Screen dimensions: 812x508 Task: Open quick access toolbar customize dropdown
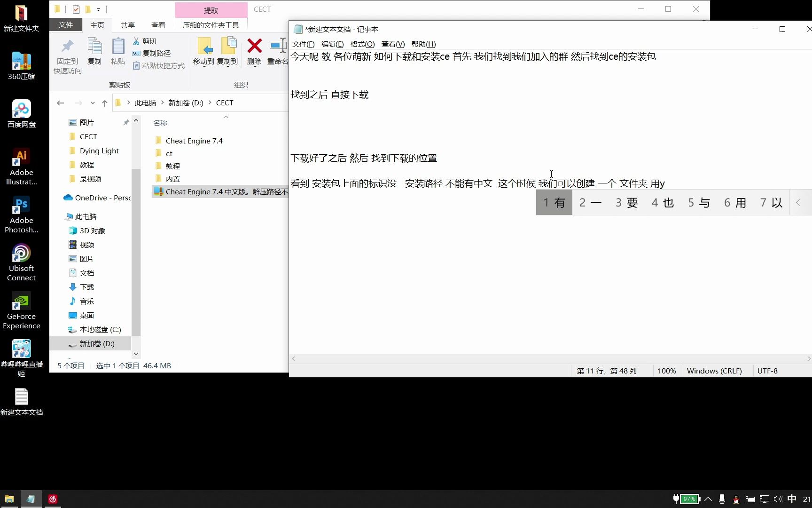98,9
